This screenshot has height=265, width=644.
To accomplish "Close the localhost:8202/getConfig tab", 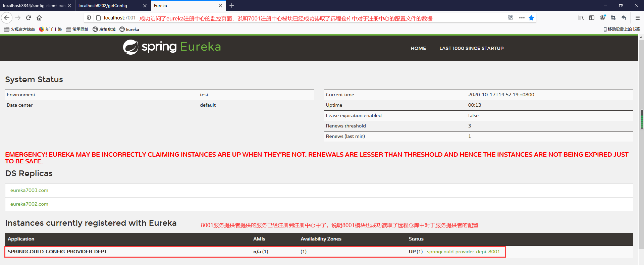I will tap(145, 6).
